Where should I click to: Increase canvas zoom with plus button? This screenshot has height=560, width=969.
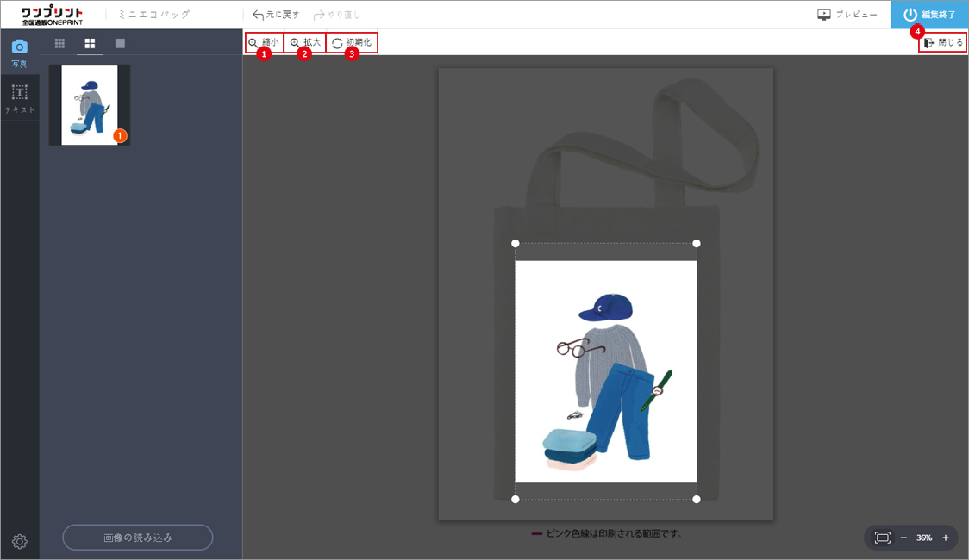tap(946, 538)
